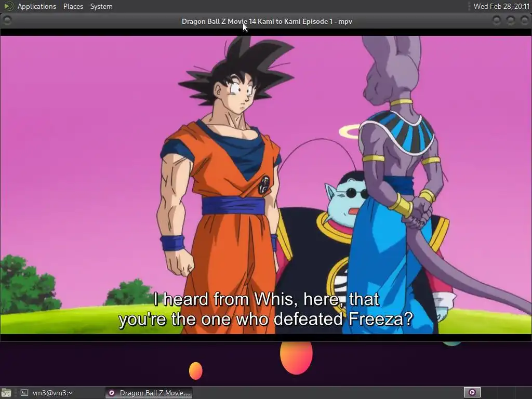Viewport: 532px width, 399px height.
Task: Click the mpv video frame to focus the player
Action: [265, 185]
